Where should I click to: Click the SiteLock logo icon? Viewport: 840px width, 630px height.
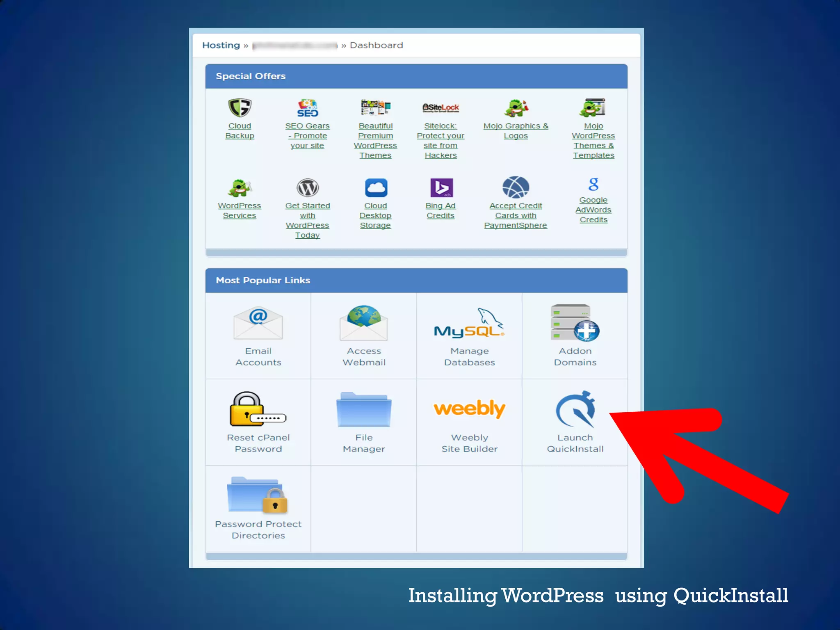click(x=441, y=108)
